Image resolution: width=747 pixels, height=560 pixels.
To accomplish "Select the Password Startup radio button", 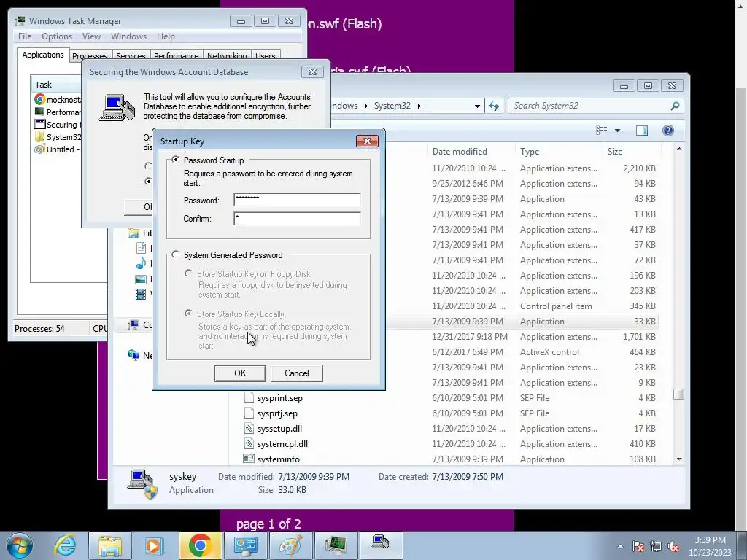I will click(175, 160).
